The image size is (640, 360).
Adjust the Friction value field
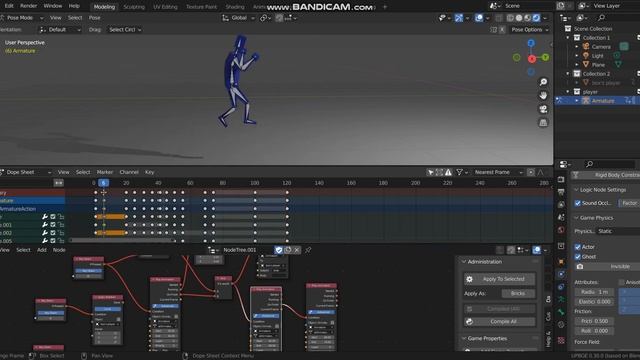tap(594, 321)
